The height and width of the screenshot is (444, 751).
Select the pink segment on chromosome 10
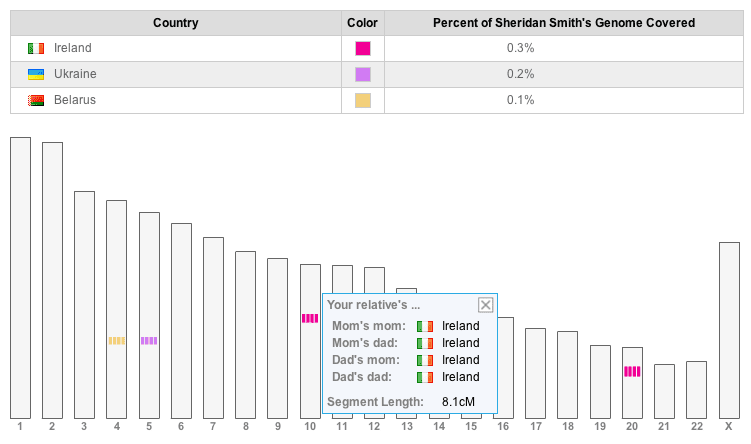pos(310,318)
